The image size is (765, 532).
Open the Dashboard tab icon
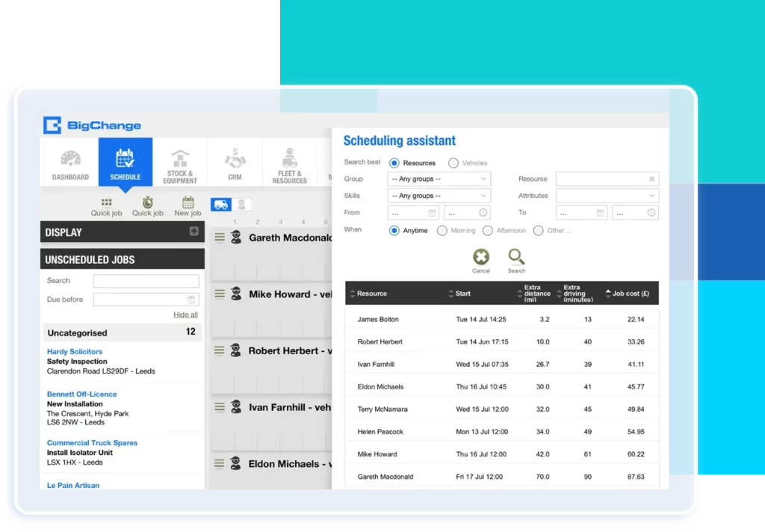pyautogui.click(x=69, y=157)
